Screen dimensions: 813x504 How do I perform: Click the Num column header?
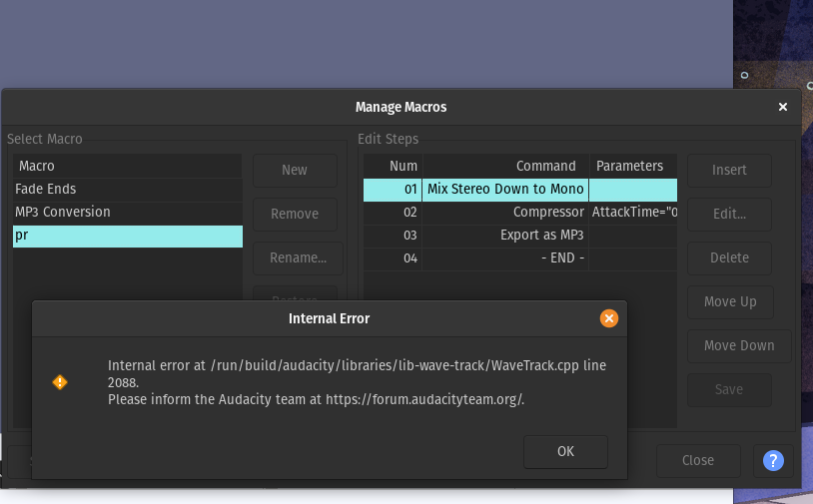click(x=394, y=166)
